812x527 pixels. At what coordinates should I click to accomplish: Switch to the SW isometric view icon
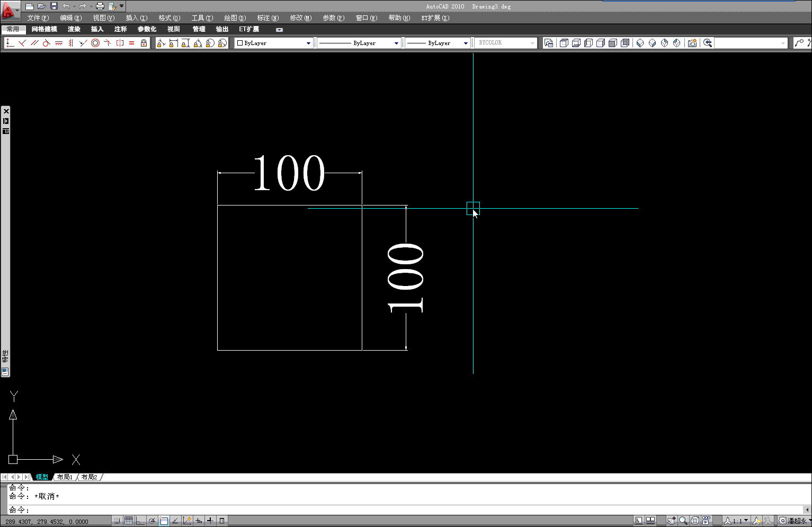(640, 43)
